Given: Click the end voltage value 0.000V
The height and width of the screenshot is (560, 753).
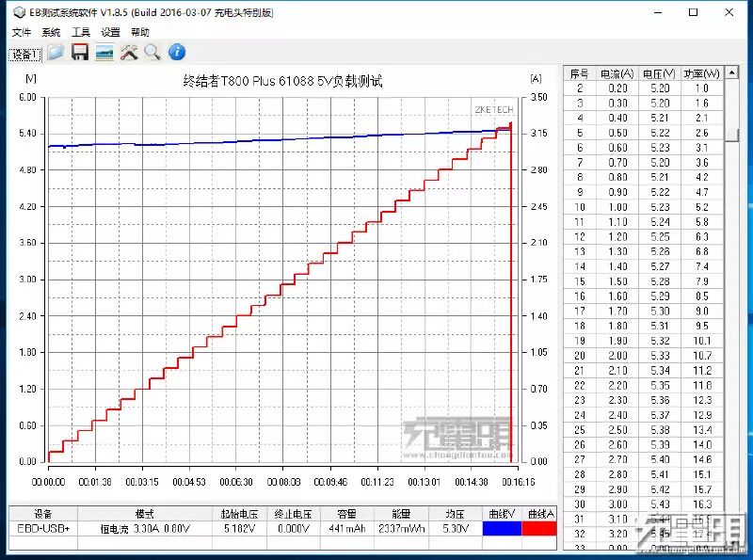Looking at the screenshot, I should [294, 528].
